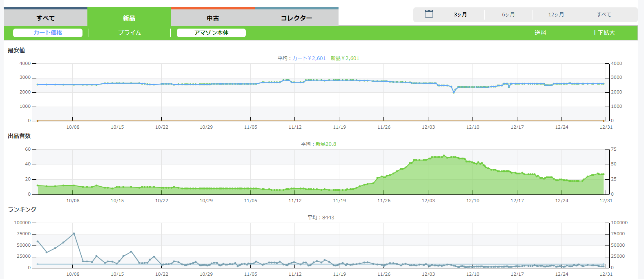This screenshot has width=644, height=279.
Task: Open the 中古 tab
Action: 213,18
